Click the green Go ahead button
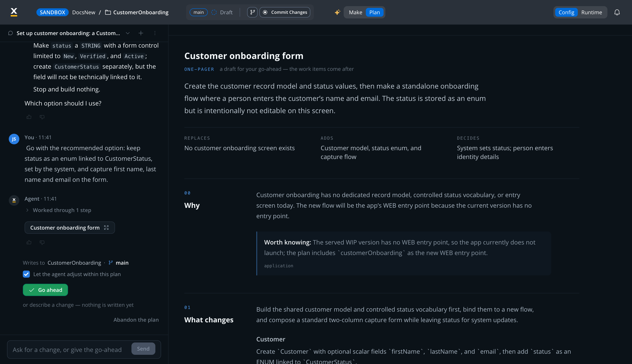The image size is (632, 364). (x=45, y=290)
